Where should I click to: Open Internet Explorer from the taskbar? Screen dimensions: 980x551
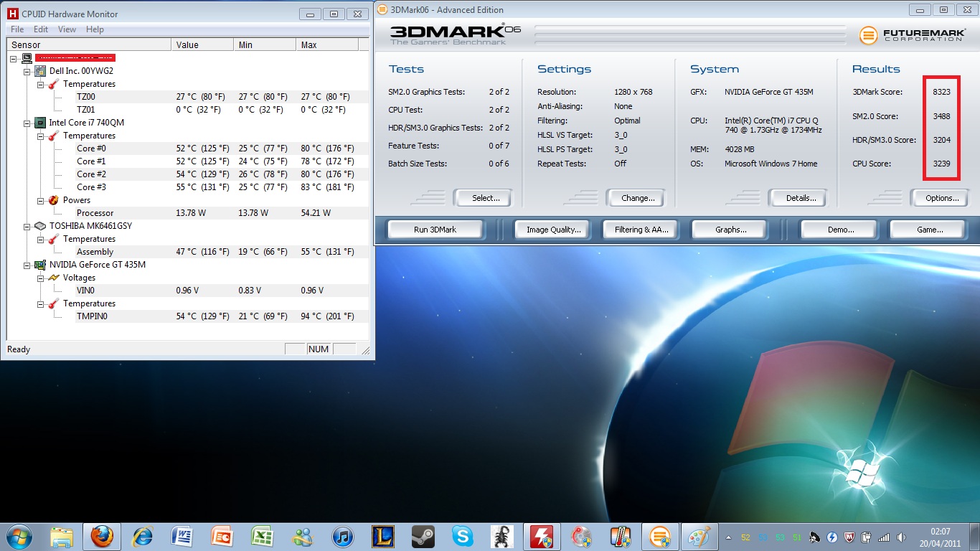click(x=143, y=536)
